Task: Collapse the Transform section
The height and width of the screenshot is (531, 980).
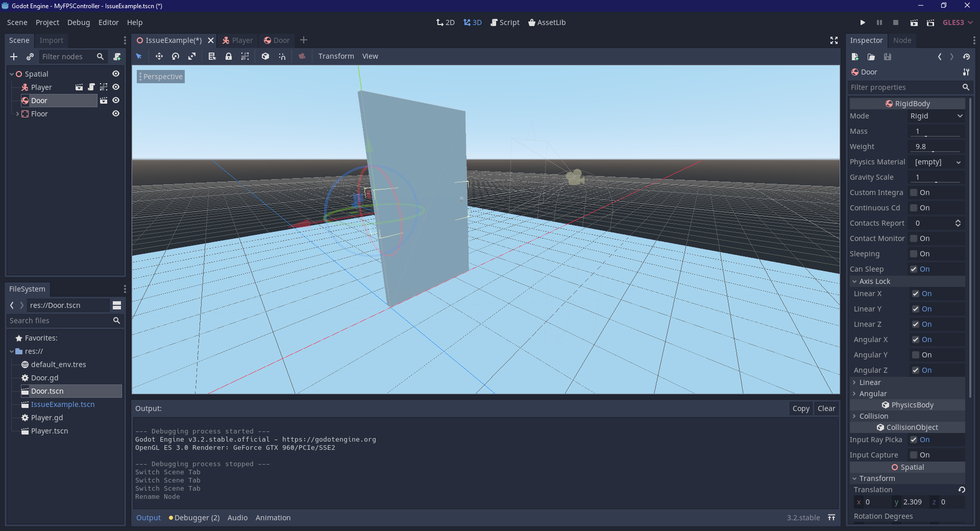Action: tap(907, 478)
